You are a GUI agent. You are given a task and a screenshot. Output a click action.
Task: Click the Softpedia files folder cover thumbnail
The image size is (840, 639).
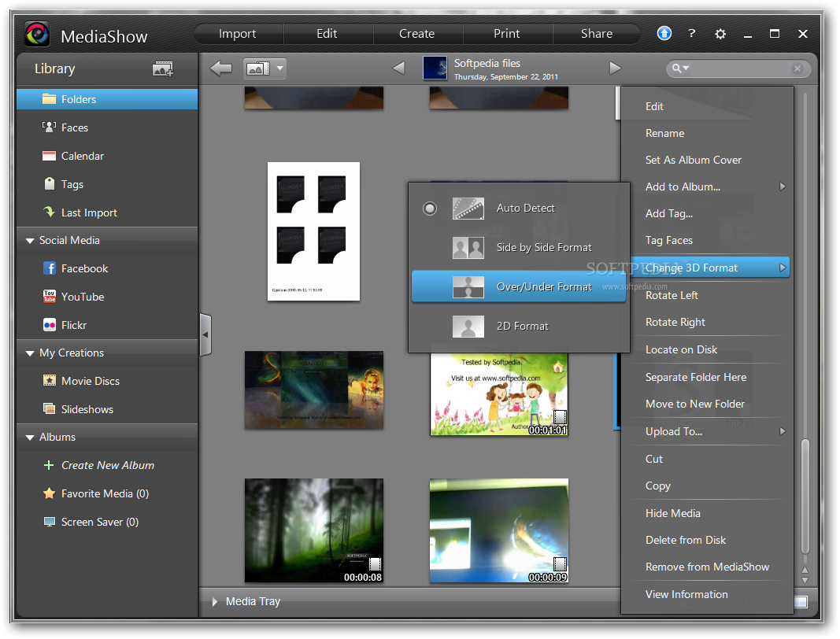tap(435, 68)
